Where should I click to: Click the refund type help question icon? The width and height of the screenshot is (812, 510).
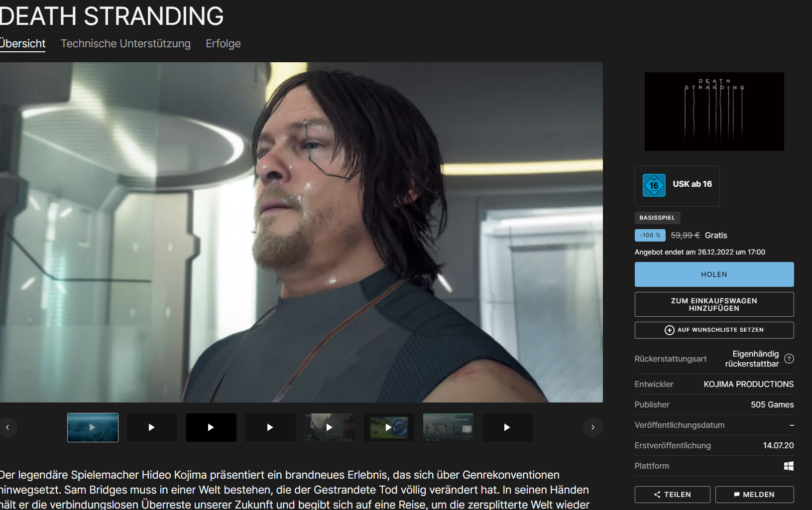(x=789, y=359)
